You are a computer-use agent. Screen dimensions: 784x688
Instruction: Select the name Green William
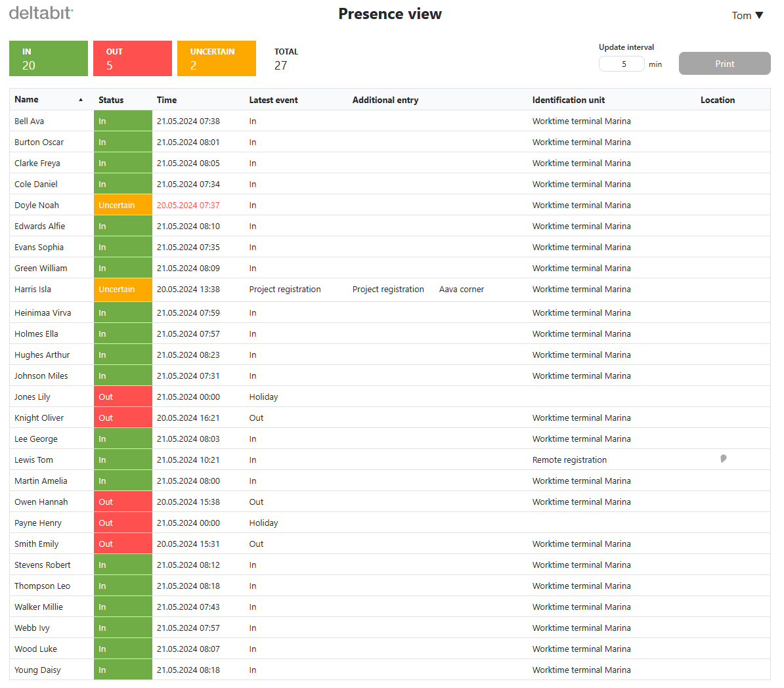(41, 268)
